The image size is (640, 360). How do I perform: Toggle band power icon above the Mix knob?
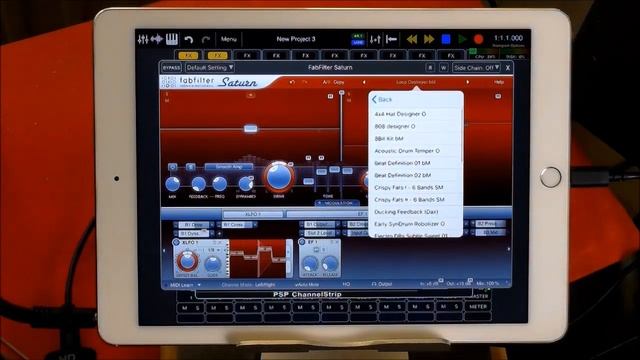(173, 167)
